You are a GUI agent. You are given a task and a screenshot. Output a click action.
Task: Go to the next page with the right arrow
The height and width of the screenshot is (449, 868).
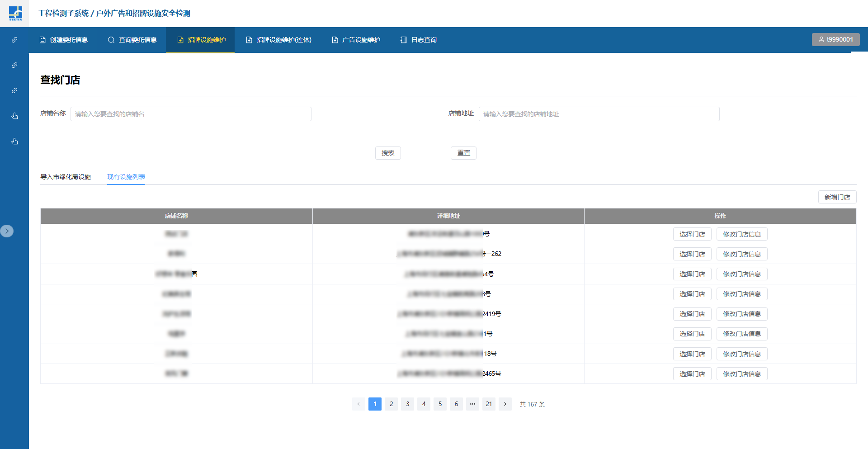(505, 404)
